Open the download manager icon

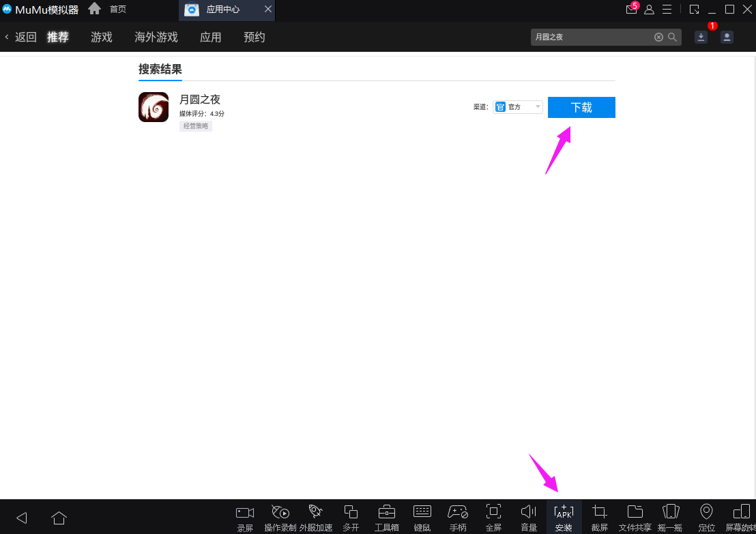pos(701,37)
